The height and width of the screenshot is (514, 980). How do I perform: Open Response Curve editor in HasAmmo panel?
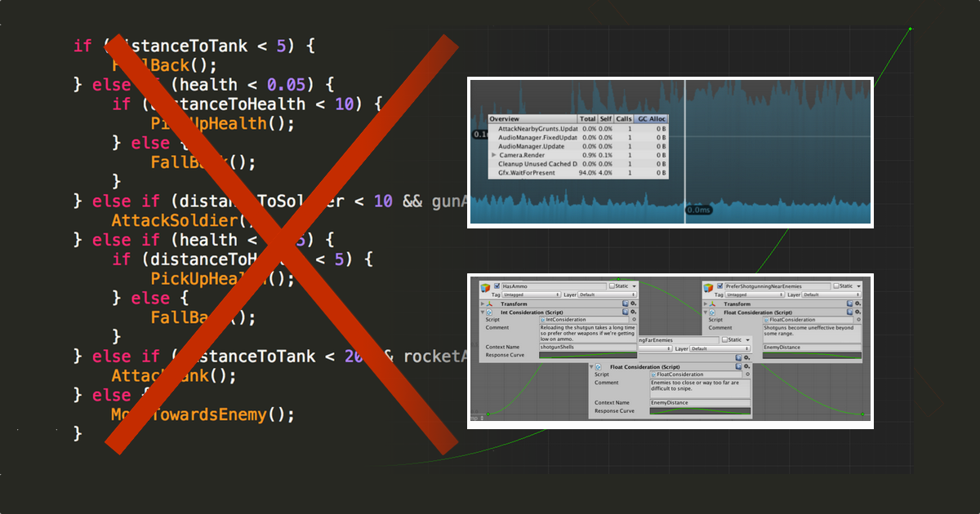[x=588, y=355]
